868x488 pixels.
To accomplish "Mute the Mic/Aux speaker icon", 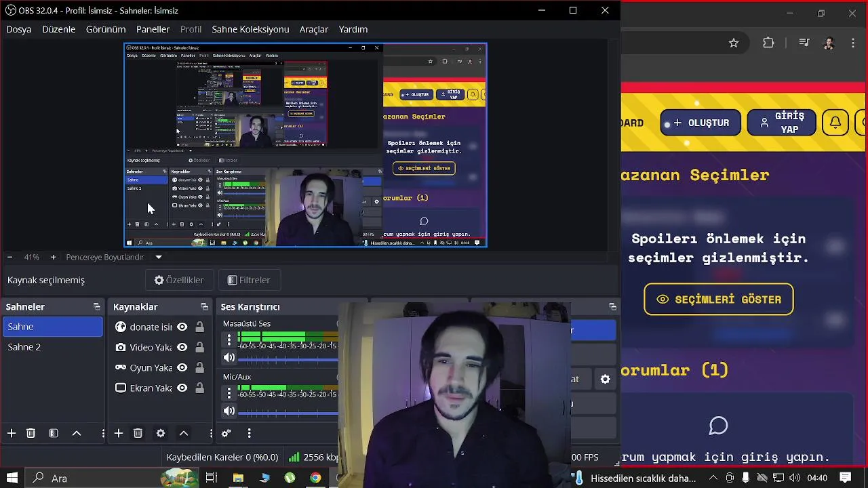I will [x=229, y=410].
